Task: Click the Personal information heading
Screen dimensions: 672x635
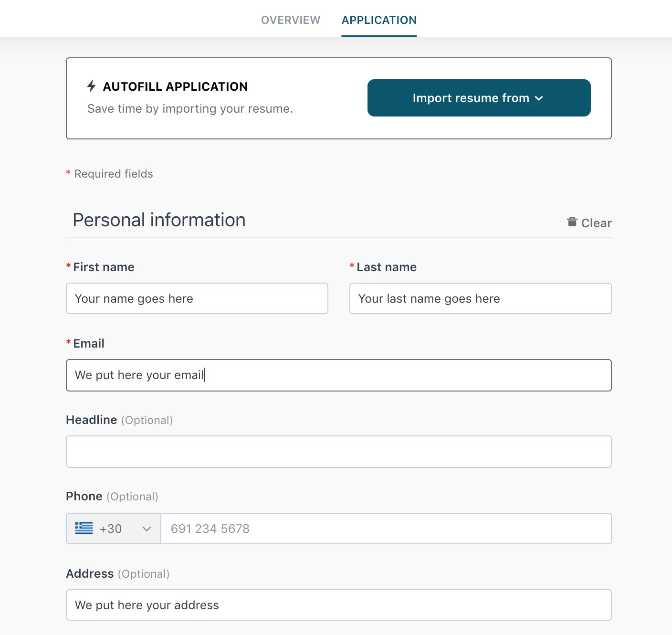Action: pos(159,220)
